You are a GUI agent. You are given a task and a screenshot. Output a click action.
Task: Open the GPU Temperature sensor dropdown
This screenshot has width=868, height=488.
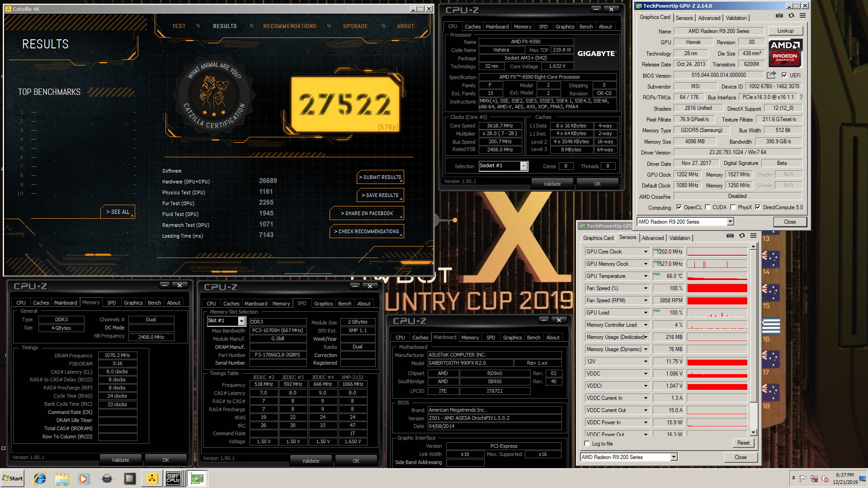click(646, 276)
